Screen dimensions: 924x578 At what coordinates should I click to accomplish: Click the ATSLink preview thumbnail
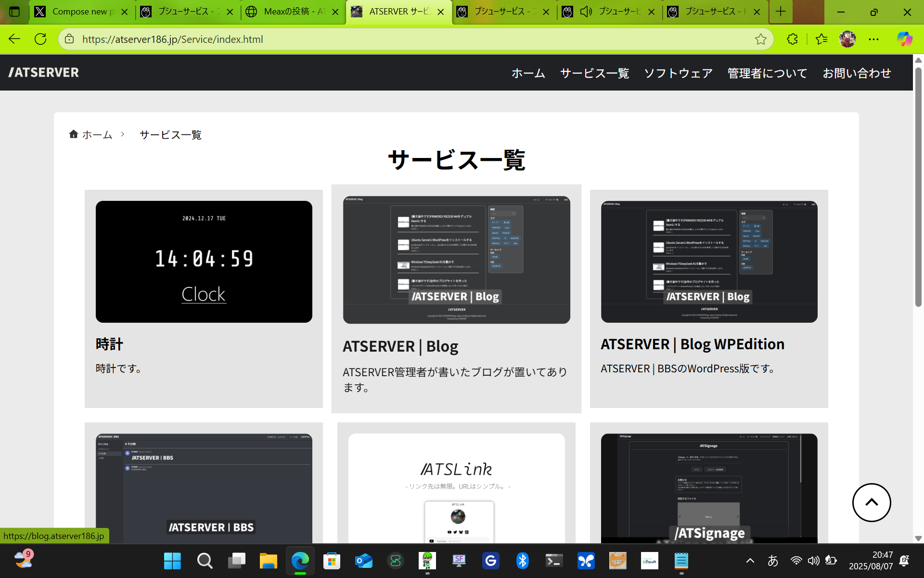click(457, 488)
